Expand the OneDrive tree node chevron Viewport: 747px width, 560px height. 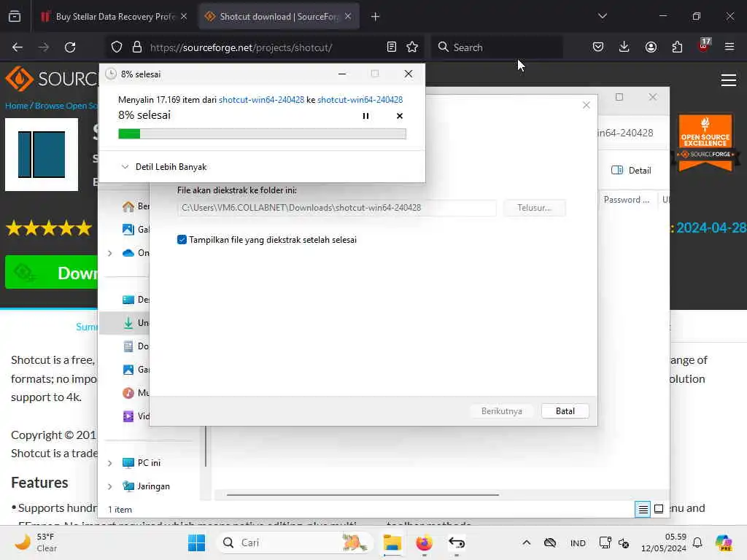(x=110, y=253)
